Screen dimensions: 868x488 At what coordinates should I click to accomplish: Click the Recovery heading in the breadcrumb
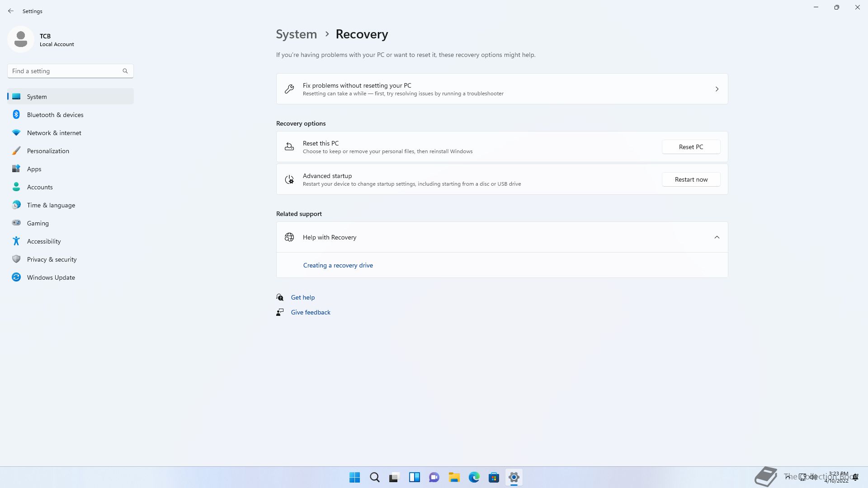(x=362, y=34)
